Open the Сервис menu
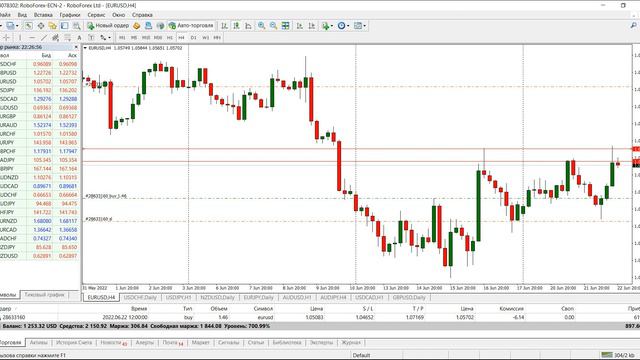Screen dimensions: 640x360 pos(96,15)
